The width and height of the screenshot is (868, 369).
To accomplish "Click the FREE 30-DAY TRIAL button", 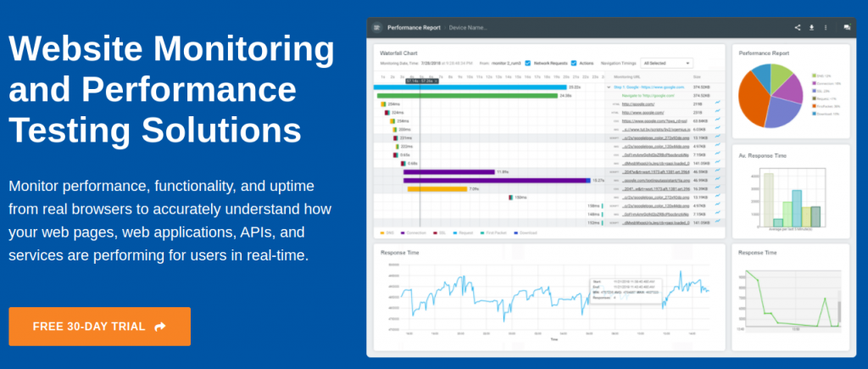I will (100, 327).
